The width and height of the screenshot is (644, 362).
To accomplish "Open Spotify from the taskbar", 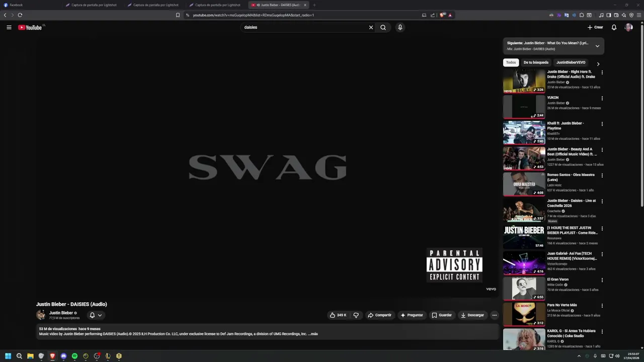I will (x=74, y=356).
